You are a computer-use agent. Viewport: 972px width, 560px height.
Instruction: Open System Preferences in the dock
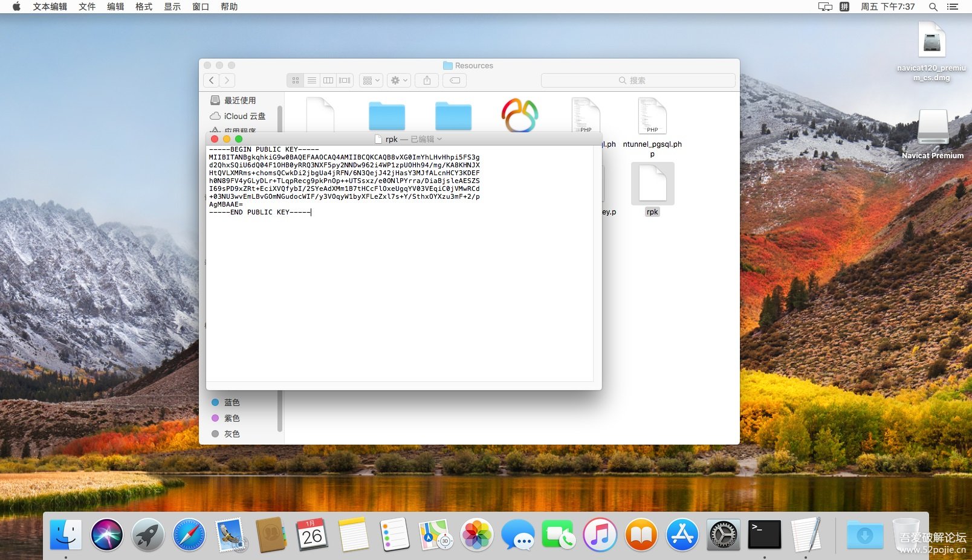(724, 535)
